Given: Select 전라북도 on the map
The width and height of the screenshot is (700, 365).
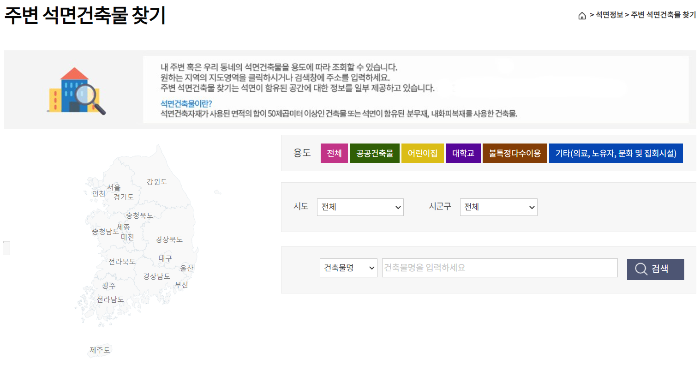Looking at the screenshot, I should (x=122, y=261).
